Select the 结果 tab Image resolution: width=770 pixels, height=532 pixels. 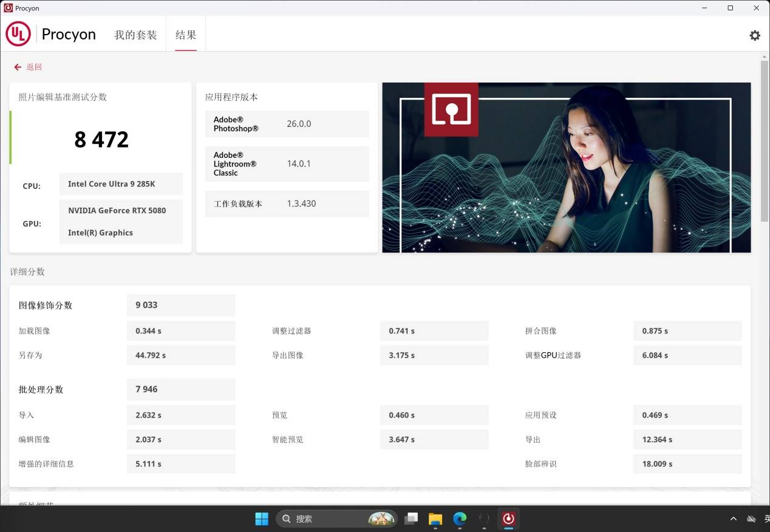(186, 35)
